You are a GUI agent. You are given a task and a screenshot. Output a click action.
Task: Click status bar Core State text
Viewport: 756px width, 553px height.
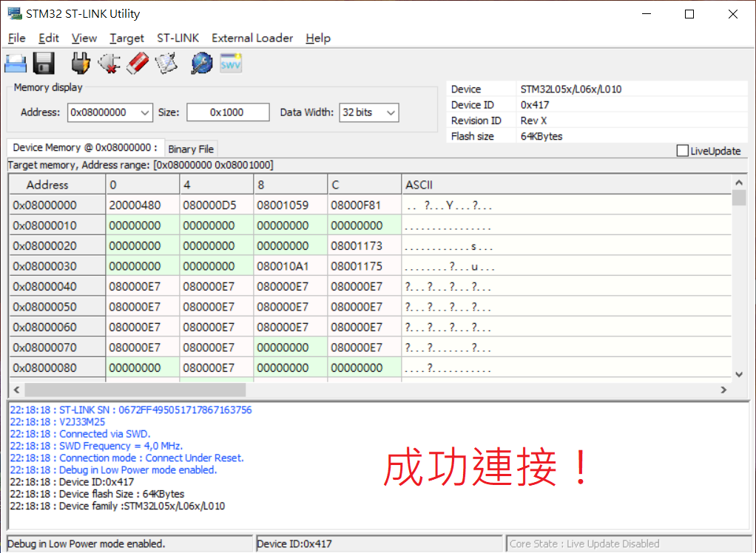[584, 544]
